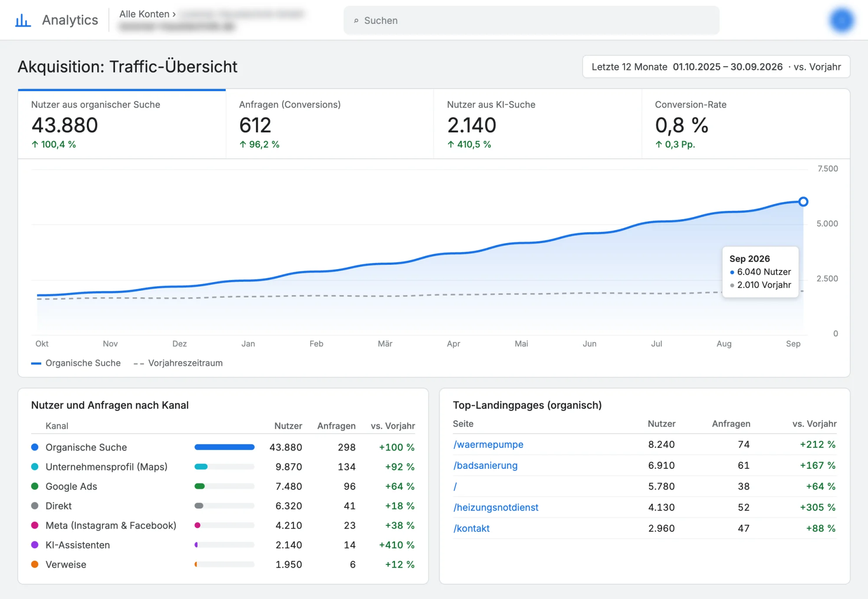Image resolution: width=868 pixels, height=599 pixels.
Task: Click the Jan label on chart axis
Action: pos(248,344)
